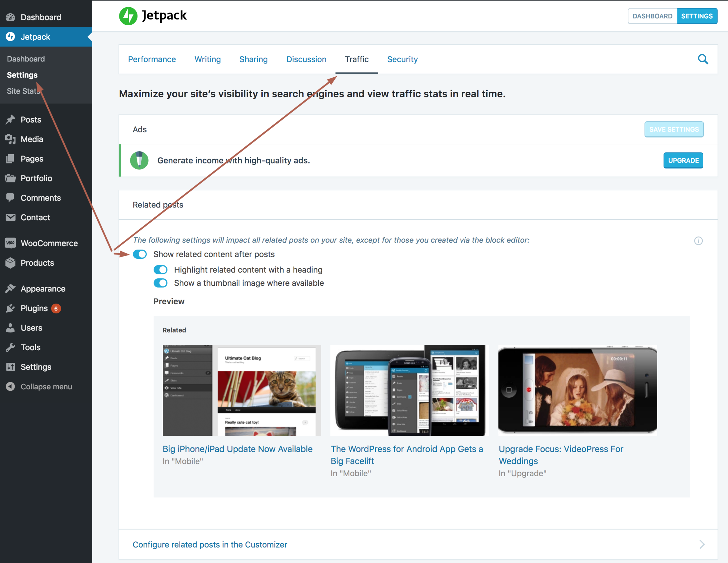Click the Collapse menu arrow icon
This screenshot has width=728, height=563.
coord(10,386)
